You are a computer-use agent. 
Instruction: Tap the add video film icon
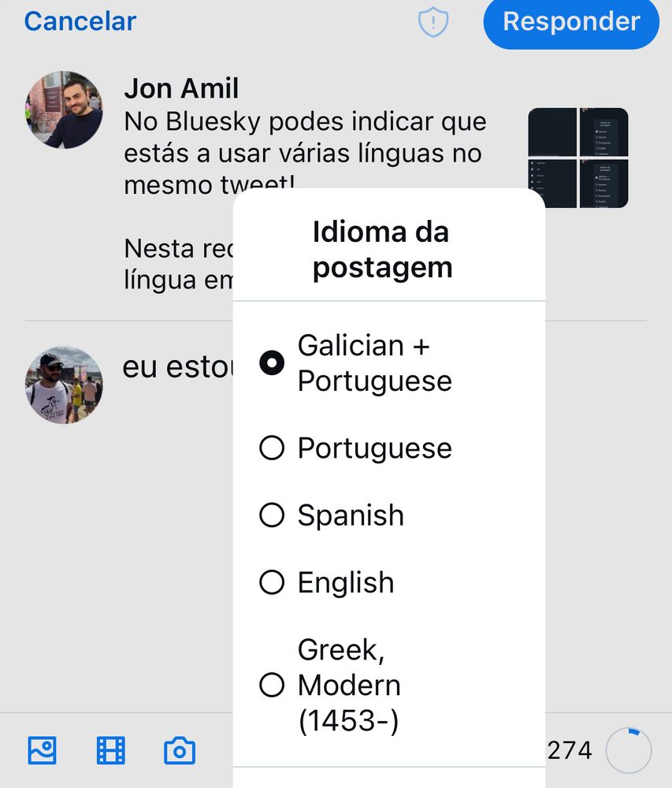pyautogui.click(x=110, y=750)
